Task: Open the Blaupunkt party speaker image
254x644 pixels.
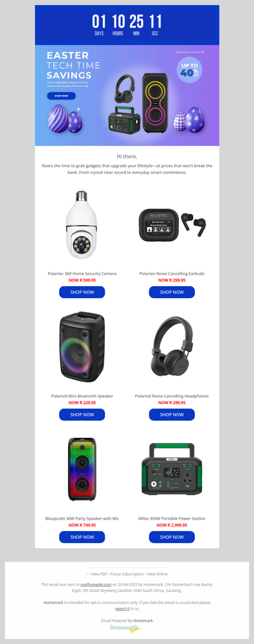Action: pyautogui.click(x=82, y=469)
